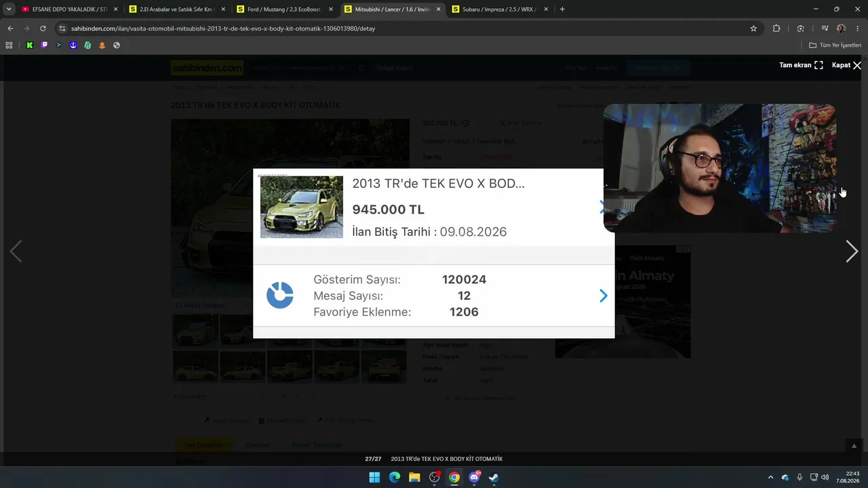868x488 pixels.
Task: Close the Ford / Mustang tab
Action: click(330, 9)
